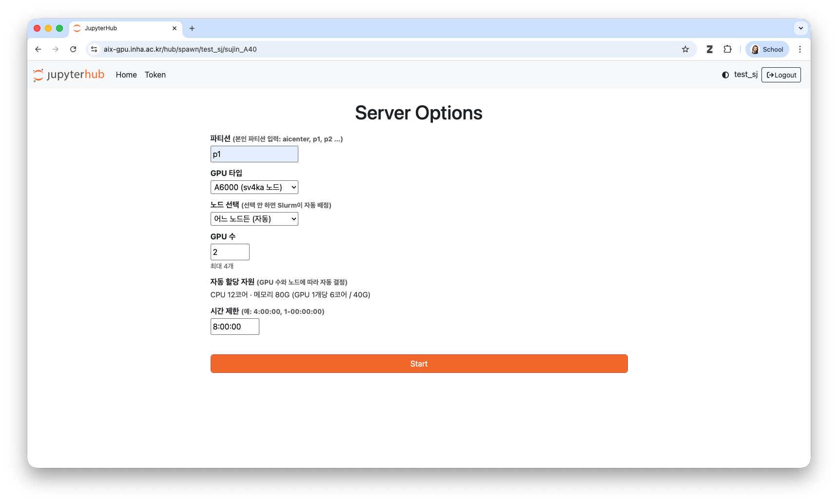Open the Token menu item
Viewport: 838px width, 504px height.
(x=155, y=75)
